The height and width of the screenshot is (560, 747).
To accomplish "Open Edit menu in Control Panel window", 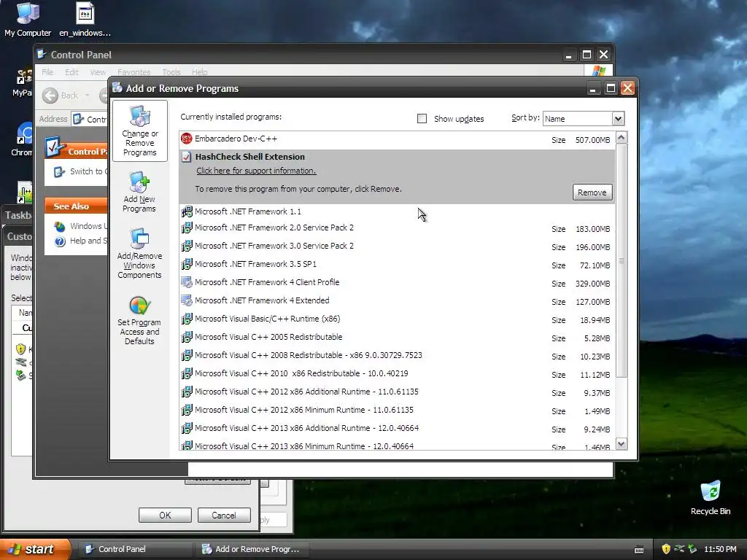I will click(71, 72).
